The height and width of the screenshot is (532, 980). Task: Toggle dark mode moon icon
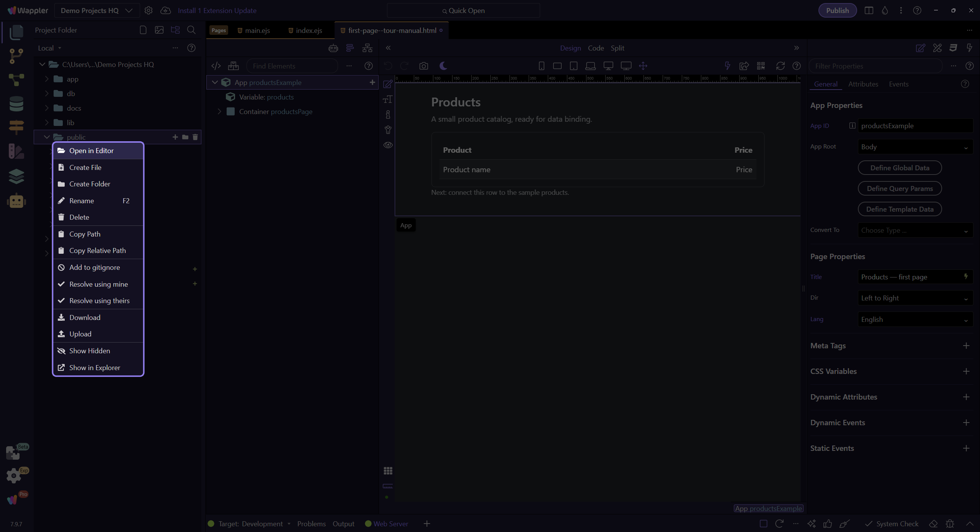(443, 66)
